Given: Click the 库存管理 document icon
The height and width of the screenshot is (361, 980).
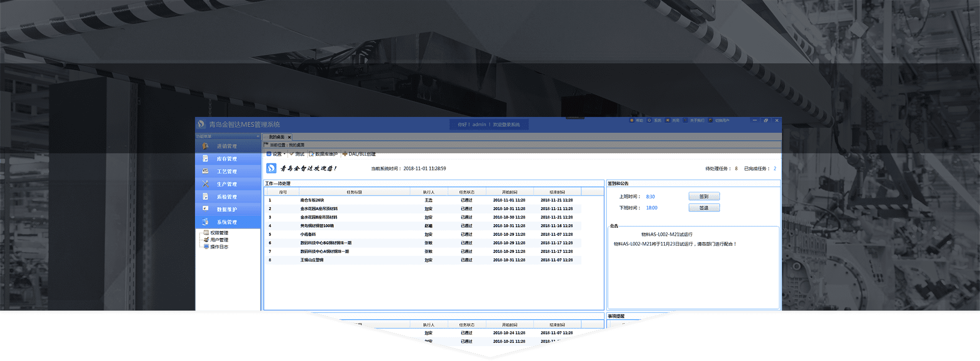Looking at the screenshot, I should 205,159.
